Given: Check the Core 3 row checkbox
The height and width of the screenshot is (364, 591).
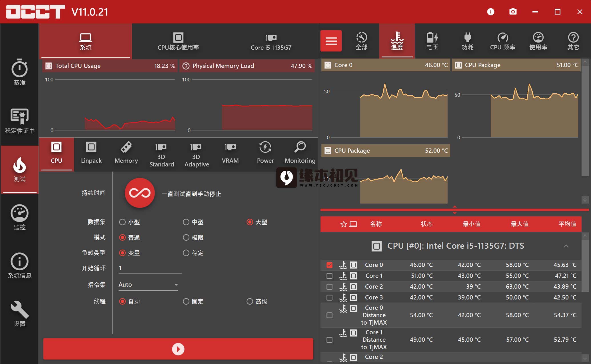Looking at the screenshot, I should point(329,297).
